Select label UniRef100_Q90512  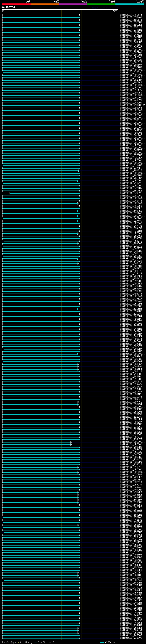(x=131, y=120)
